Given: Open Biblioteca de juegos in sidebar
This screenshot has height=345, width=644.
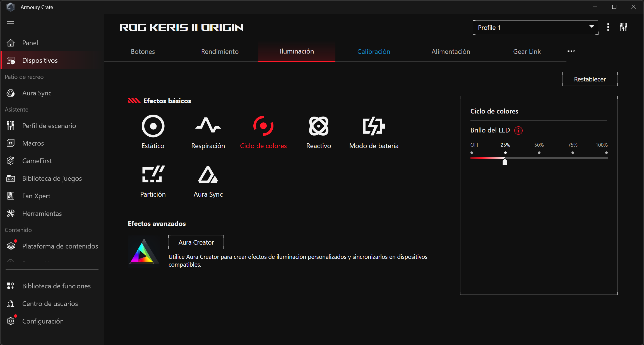Looking at the screenshot, I should (x=52, y=178).
